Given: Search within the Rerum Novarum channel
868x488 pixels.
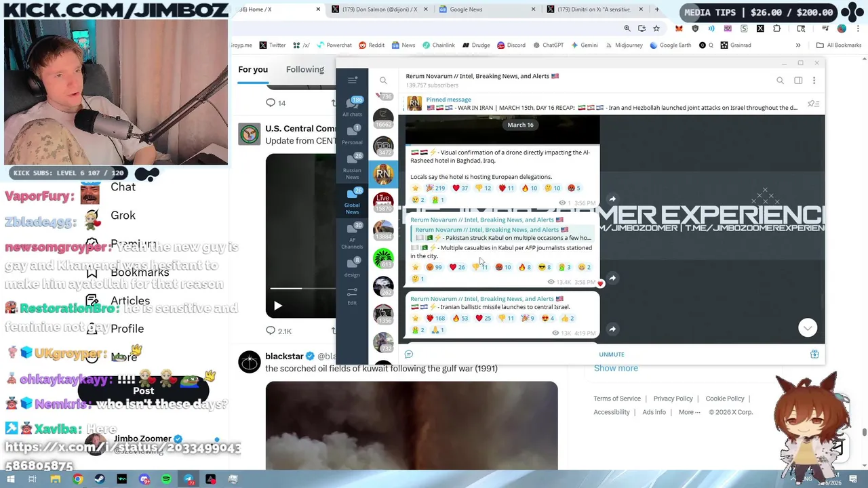Looking at the screenshot, I should click(780, 81).
